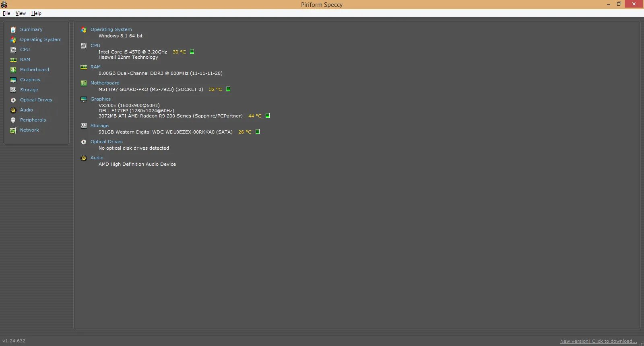Click the RAM icon in the main panel
The width and height of the screenshot is (644, 346).
coord(84,67)
